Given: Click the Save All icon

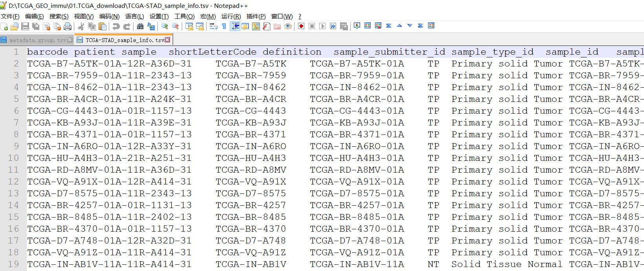Looking at the screenshot, I should [x=36, y=26].
